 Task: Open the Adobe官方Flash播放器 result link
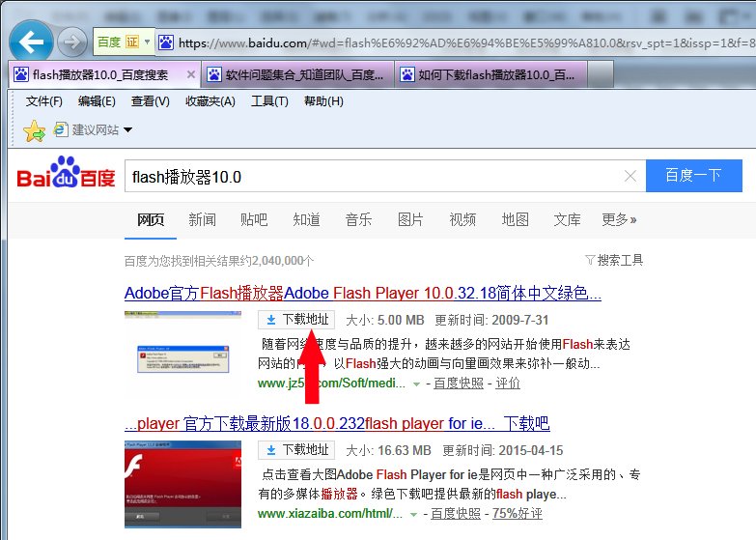point(363,293)
